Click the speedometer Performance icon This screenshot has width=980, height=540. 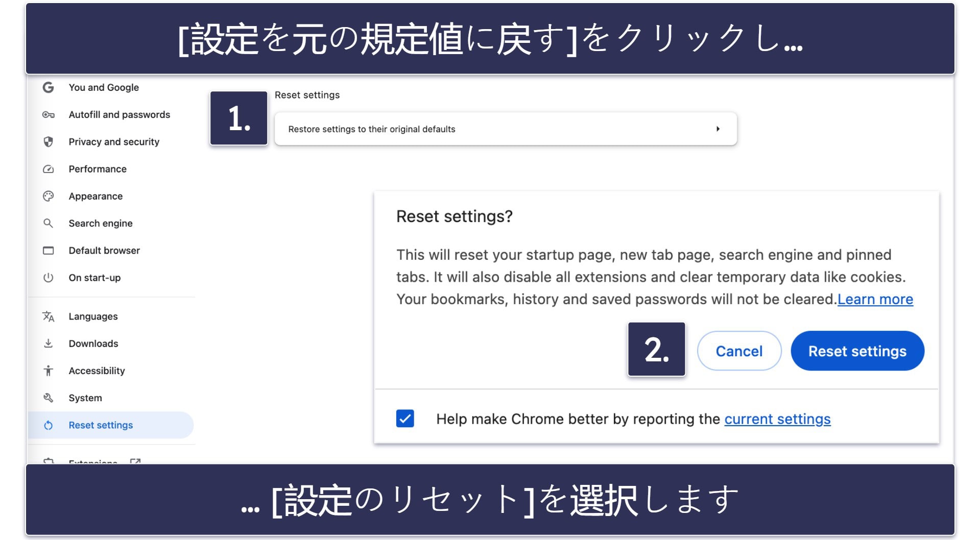pyautogui.click(x=48, y=169)
